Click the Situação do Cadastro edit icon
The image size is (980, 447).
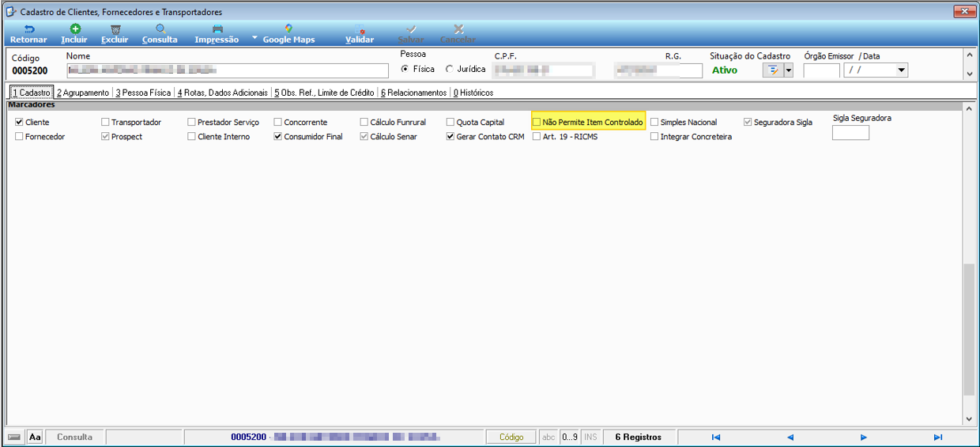coord(772,70)
